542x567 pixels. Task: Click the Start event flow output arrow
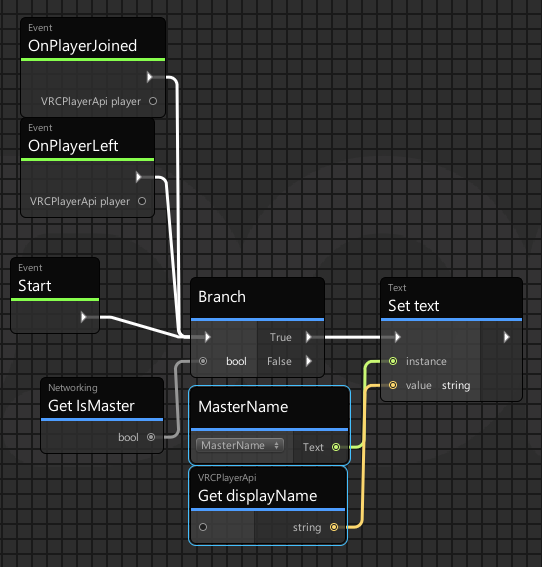(x=84, y=317)
